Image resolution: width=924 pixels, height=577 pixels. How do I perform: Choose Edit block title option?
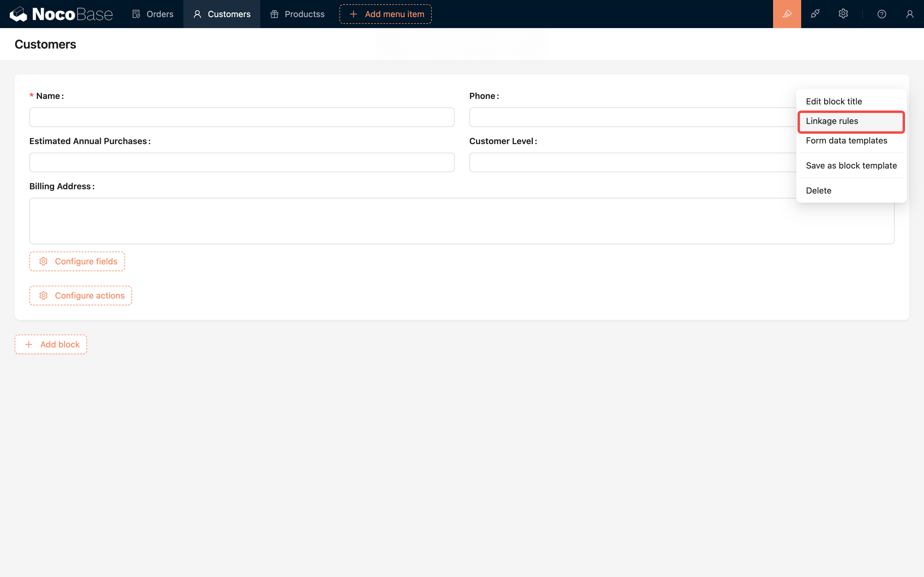pos(834,101)
